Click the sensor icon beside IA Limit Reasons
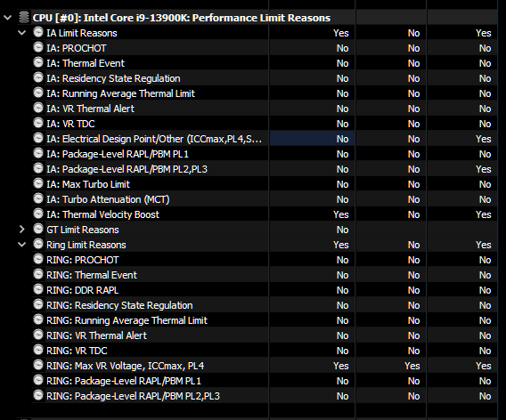The width and height of the screenshot is (506, 420). pyautogui.click(x=38, y=33)
